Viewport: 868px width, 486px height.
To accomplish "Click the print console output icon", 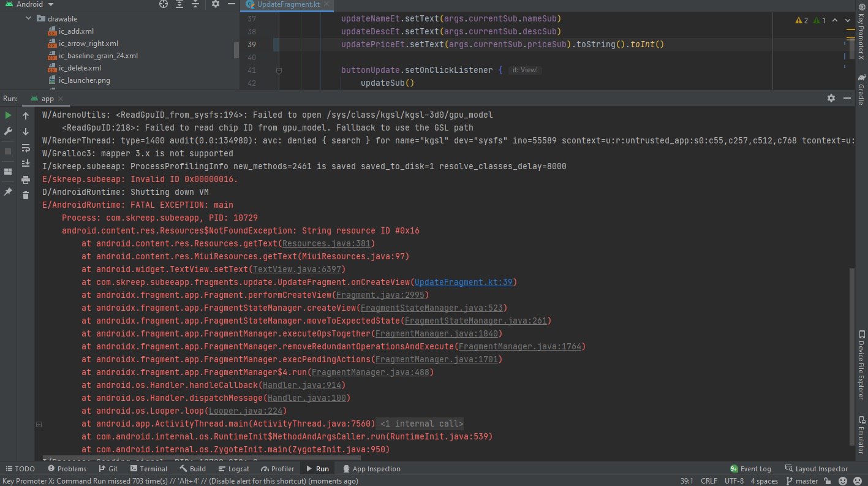I will pos(26,180).
